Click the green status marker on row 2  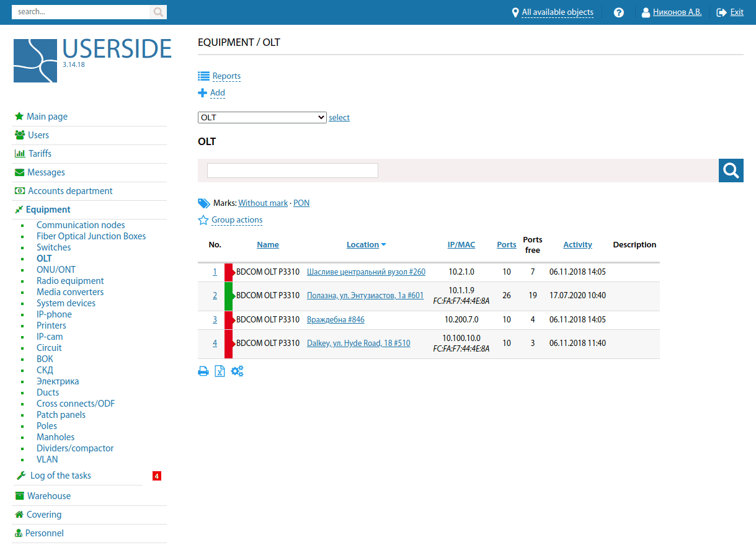[x=228, y=296]
